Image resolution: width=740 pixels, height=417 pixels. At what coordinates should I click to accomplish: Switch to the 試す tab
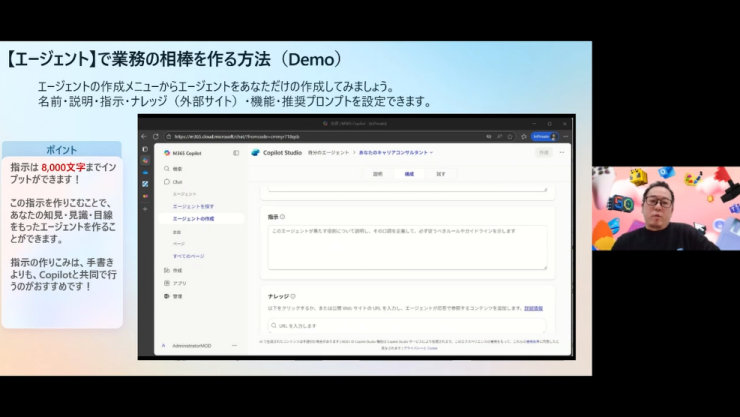(x=440, y=174)
